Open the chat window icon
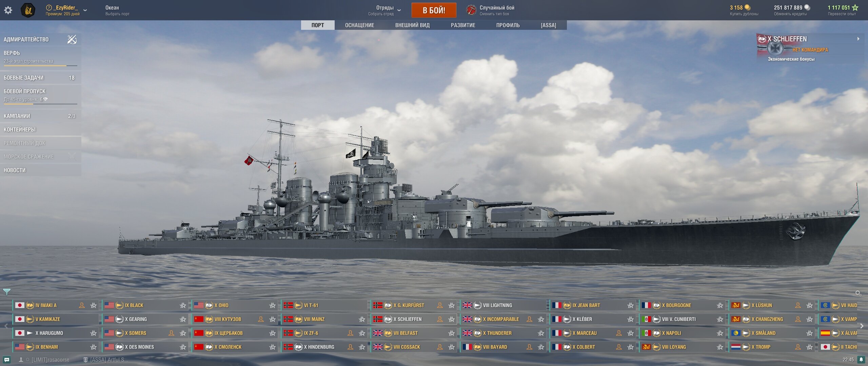 click(x=7, y=360)
